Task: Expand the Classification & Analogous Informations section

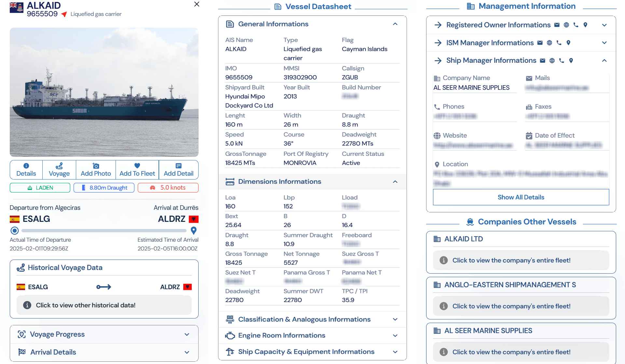Action: (x=395, y=319)
